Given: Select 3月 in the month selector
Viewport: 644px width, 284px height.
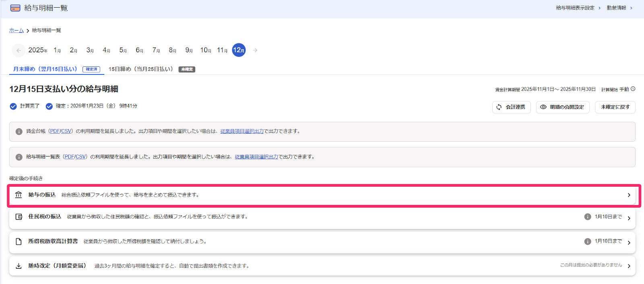Looking at the screenshot, I should 90,50.
